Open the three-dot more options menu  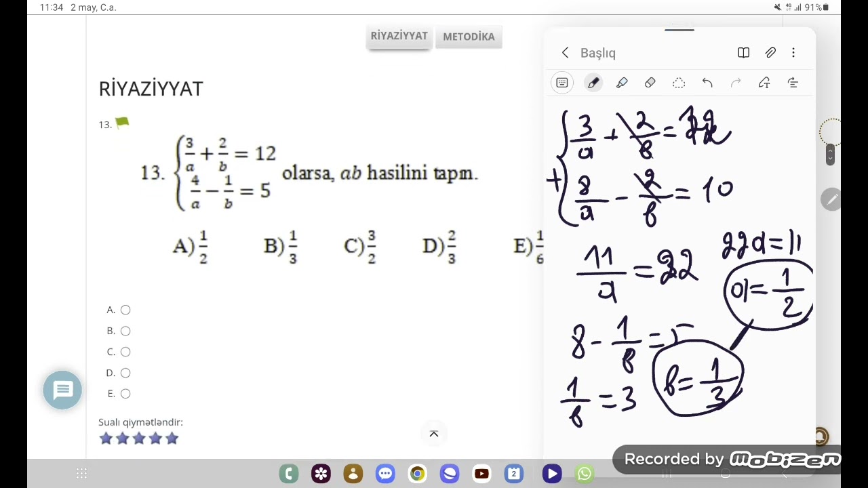(793, 53)
